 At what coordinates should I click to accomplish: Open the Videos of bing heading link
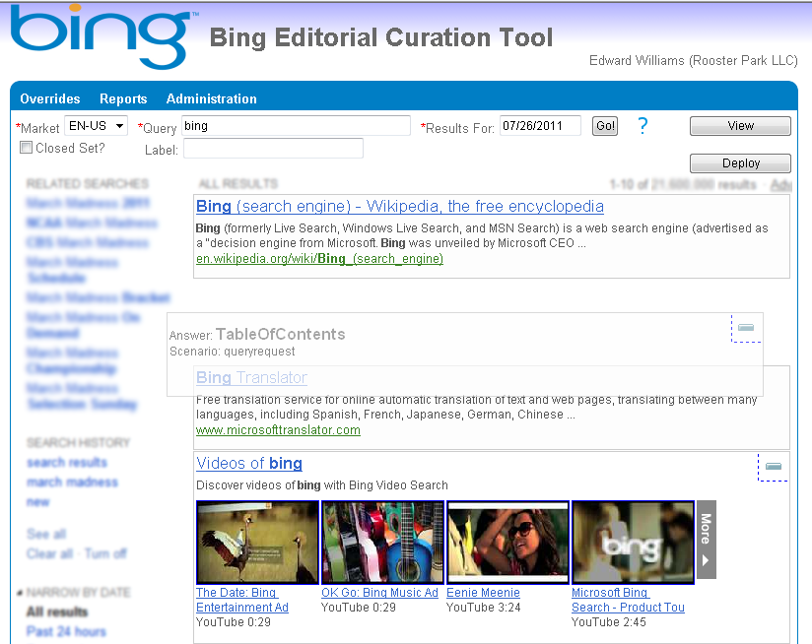click(x=249, y=464)
